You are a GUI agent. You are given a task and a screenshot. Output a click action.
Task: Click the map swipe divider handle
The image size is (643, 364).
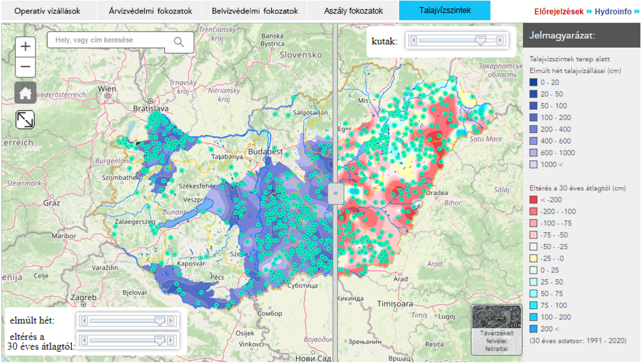[x=336, y=193]
